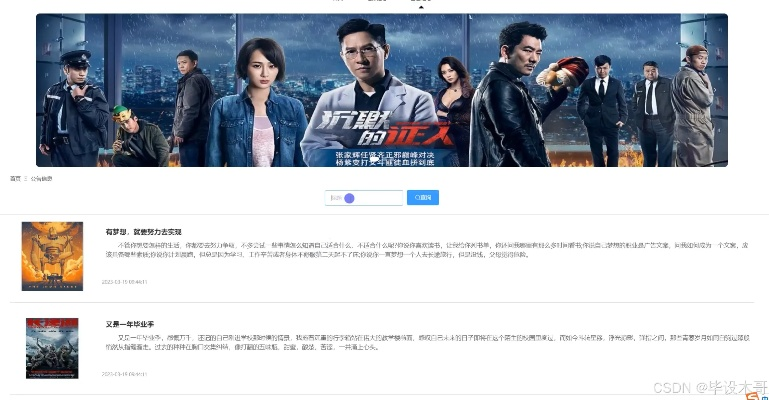The width and height of the screenshot is (769, 400).
Task: Click the magnifier icon inside the 查询 button
Action: (417, 198)
